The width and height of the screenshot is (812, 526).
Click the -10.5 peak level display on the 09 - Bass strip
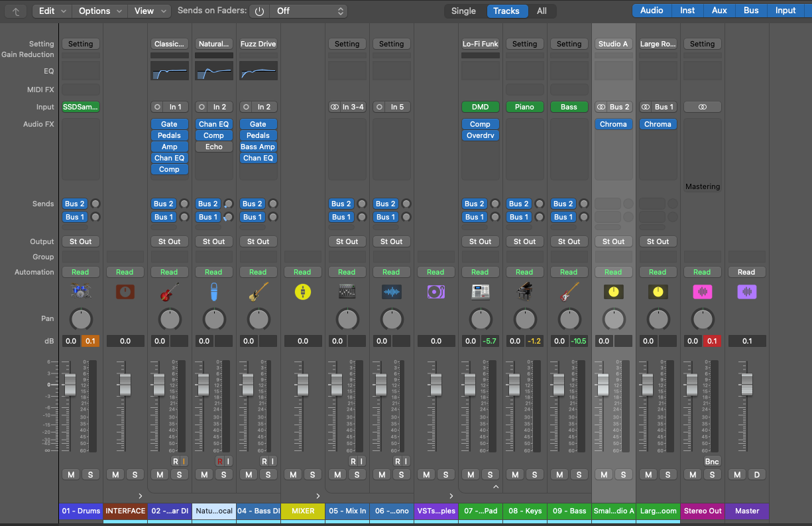(x=579, y=341)
